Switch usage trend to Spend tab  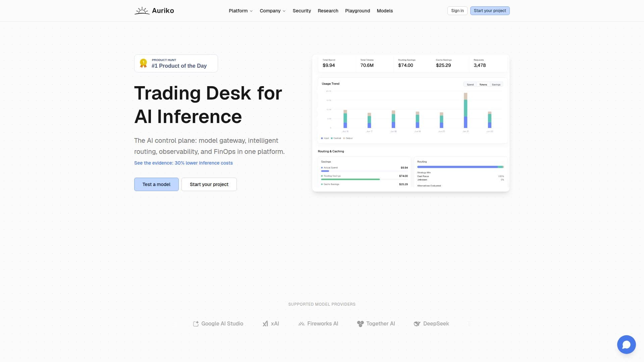(470, 84)
